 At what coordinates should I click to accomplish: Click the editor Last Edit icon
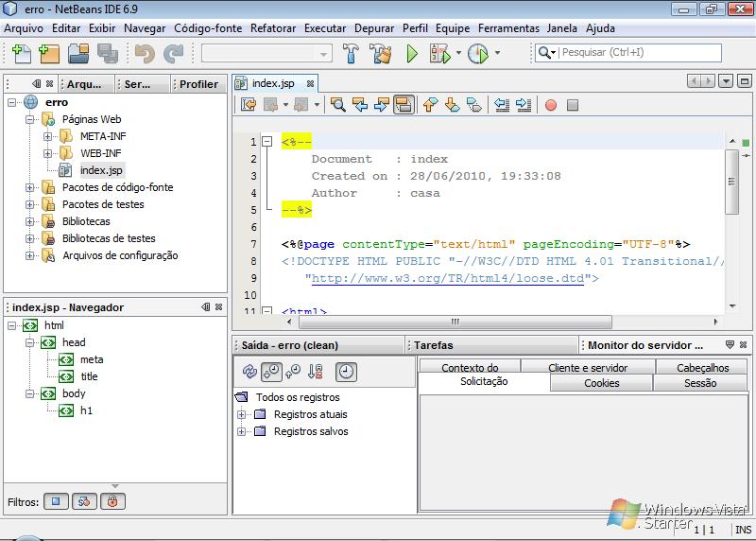click(x=249, y=105)
